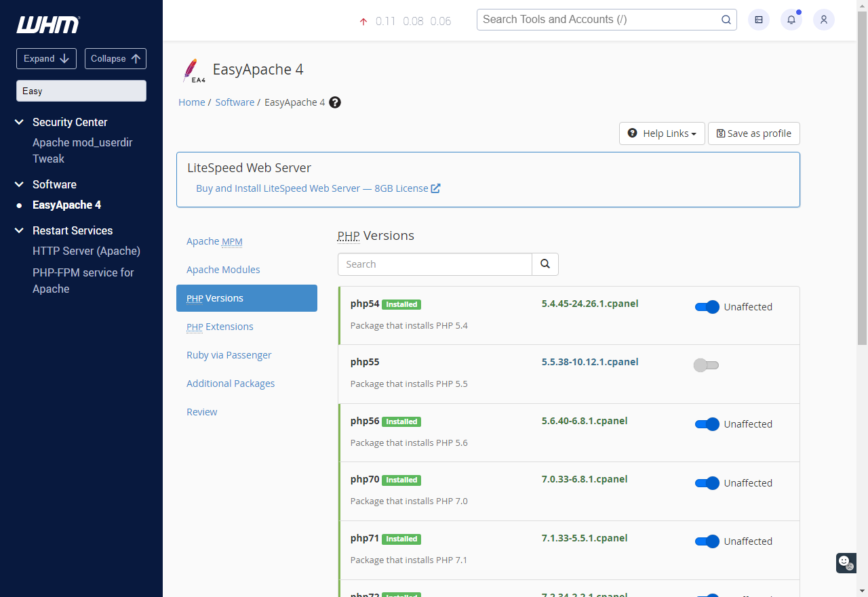Enable the php55 package switch
This screenshot has width=868, height=597.
point(706,365)
